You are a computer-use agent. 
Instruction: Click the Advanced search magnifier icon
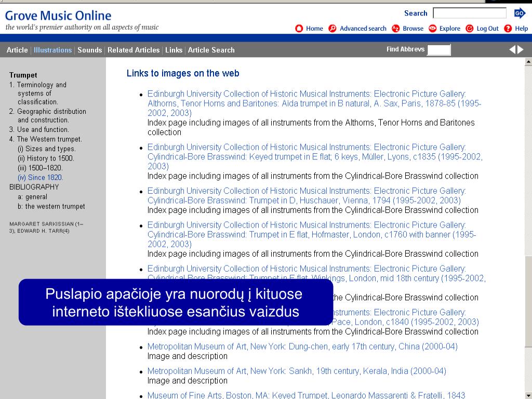(x=332, y=29)
